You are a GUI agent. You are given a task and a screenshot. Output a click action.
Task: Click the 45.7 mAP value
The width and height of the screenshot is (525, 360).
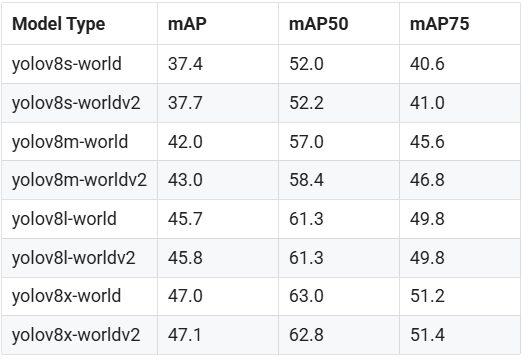pyautogui.click(x=185, y=219)
